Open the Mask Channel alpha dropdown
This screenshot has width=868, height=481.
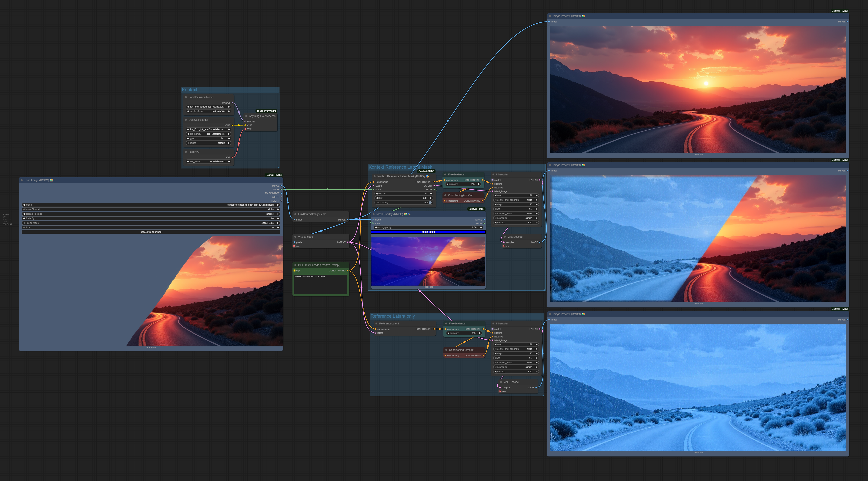(151, 210)
